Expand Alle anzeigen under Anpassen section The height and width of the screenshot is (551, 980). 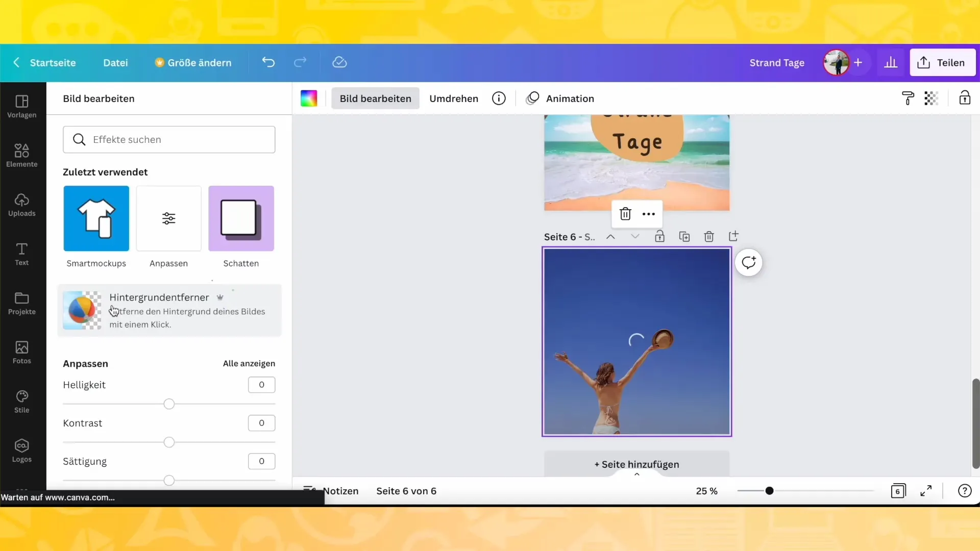(249, 363)
